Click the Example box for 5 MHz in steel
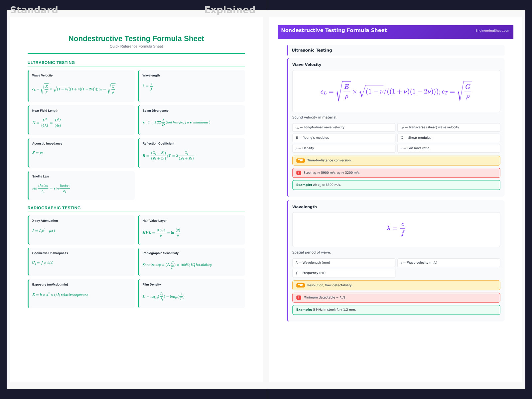532x399 pixels. (x=396, y=310)
